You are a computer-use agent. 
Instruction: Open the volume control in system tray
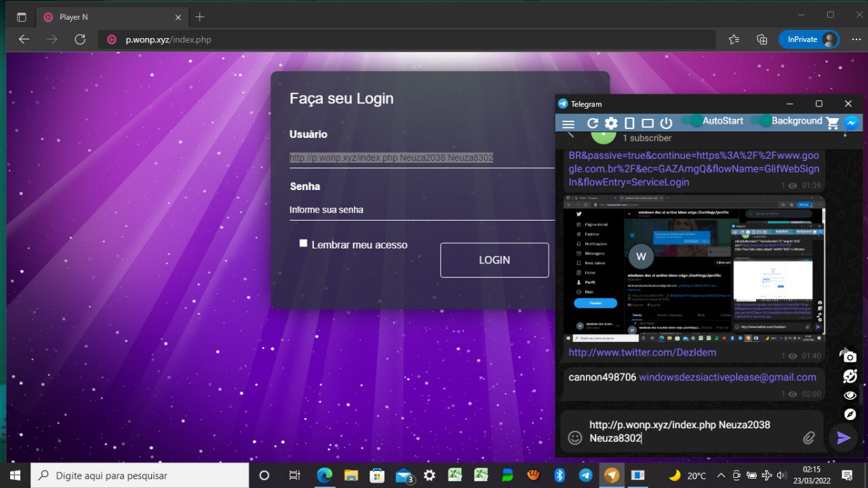781,475
